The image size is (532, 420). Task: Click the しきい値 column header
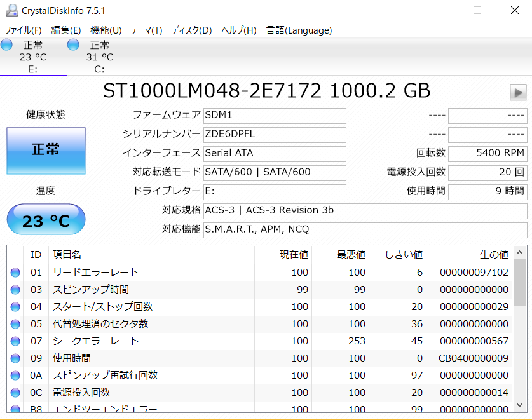(x=398, y=254)
